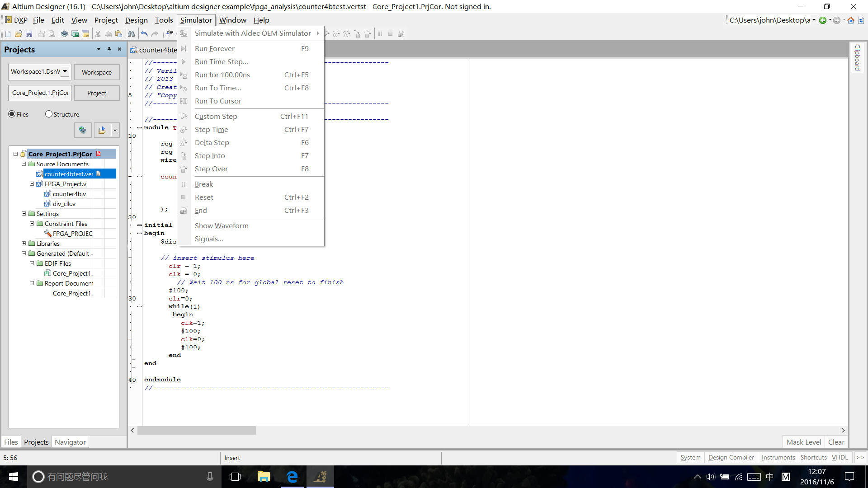The width and height of the screenshot is (868, 488).
Task: Open Print Preview from the toolbar
Action: coord(52,34)
